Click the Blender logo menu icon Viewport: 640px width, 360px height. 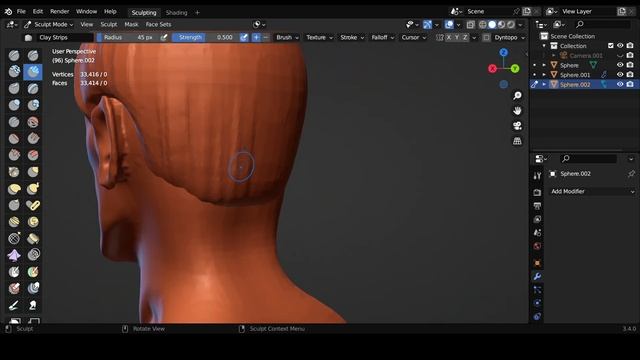[8, 11]
